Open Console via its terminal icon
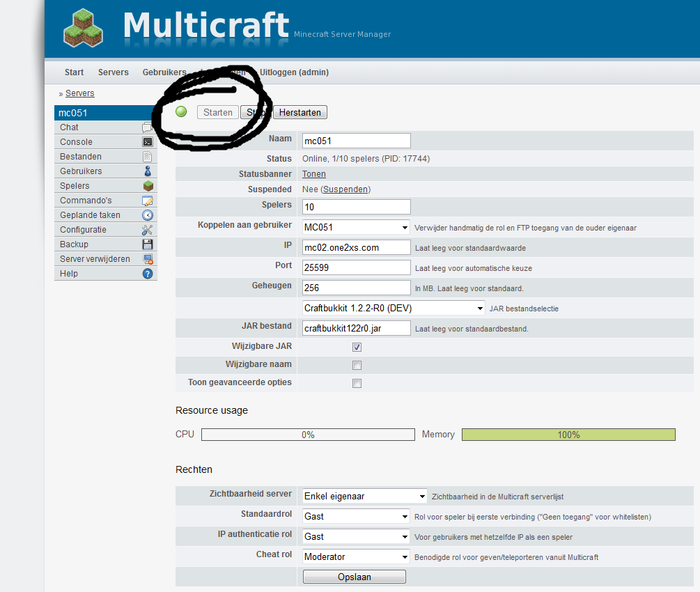Screen dimensions: 700x592 (148, 142)
